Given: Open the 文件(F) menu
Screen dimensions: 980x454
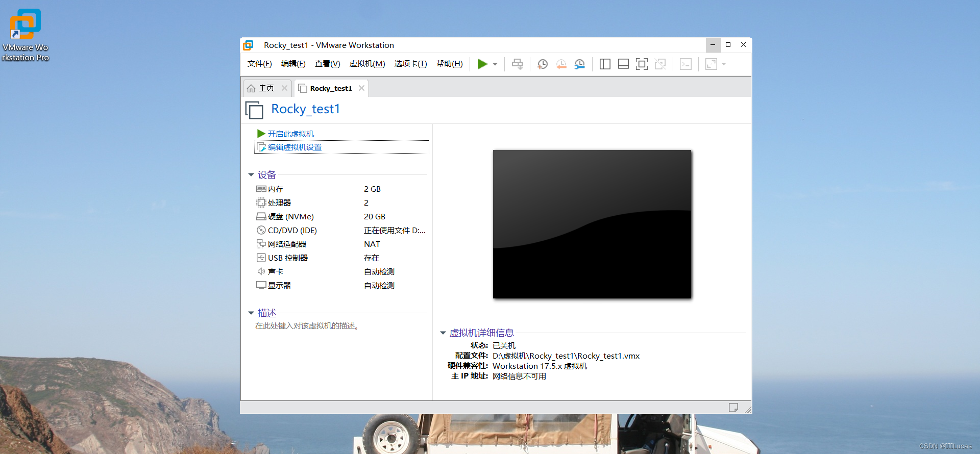Looking at the screenshot, I should (259, 64).
